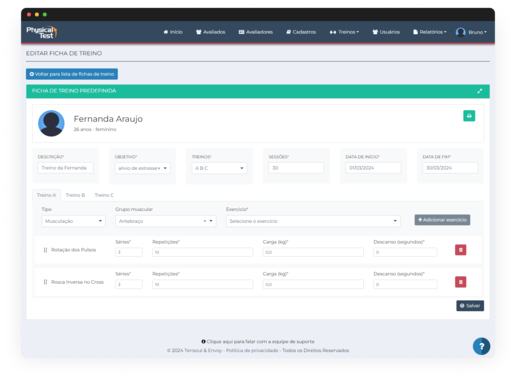Click the Physical Test logo
516x379 pixels.
42,32
